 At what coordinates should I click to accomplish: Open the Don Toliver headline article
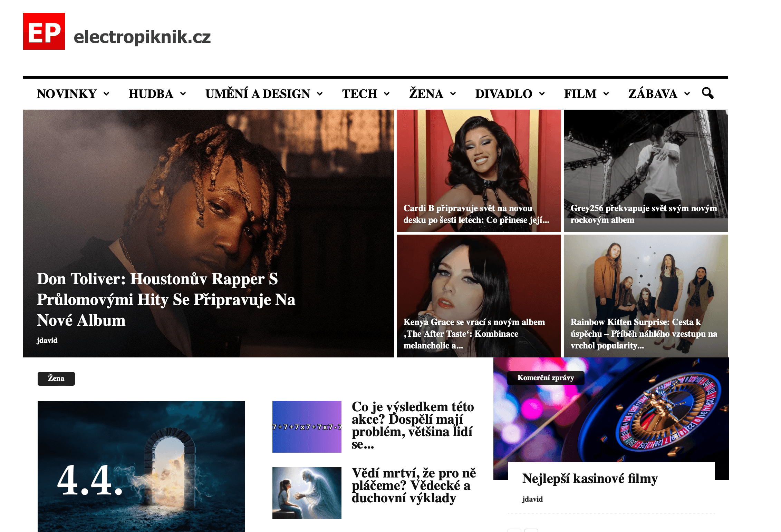(166, 299)
